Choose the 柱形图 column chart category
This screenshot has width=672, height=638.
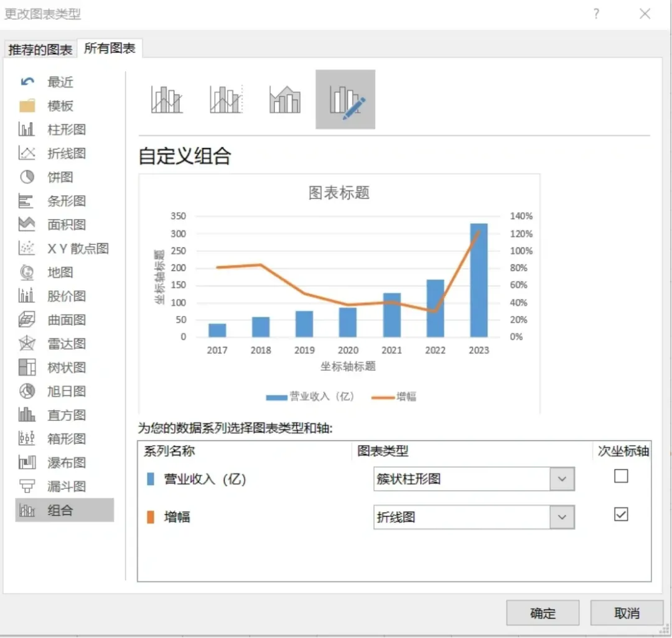64,129
